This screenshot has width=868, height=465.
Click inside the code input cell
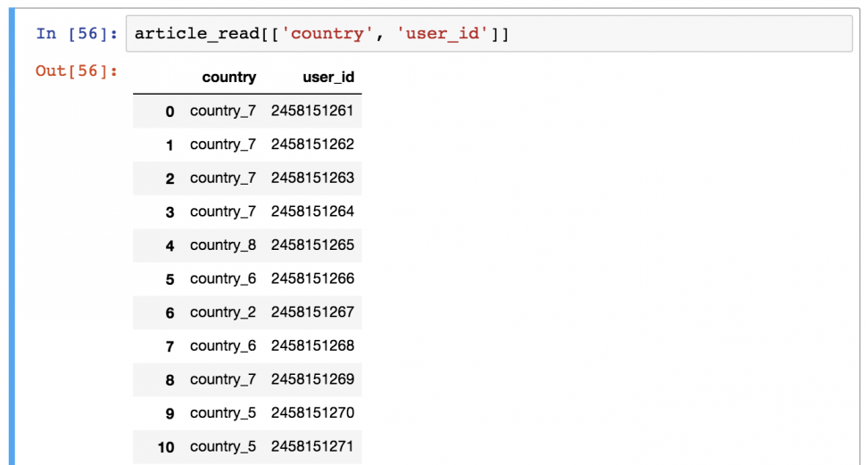pyautogui.click(x=669, y=34)
